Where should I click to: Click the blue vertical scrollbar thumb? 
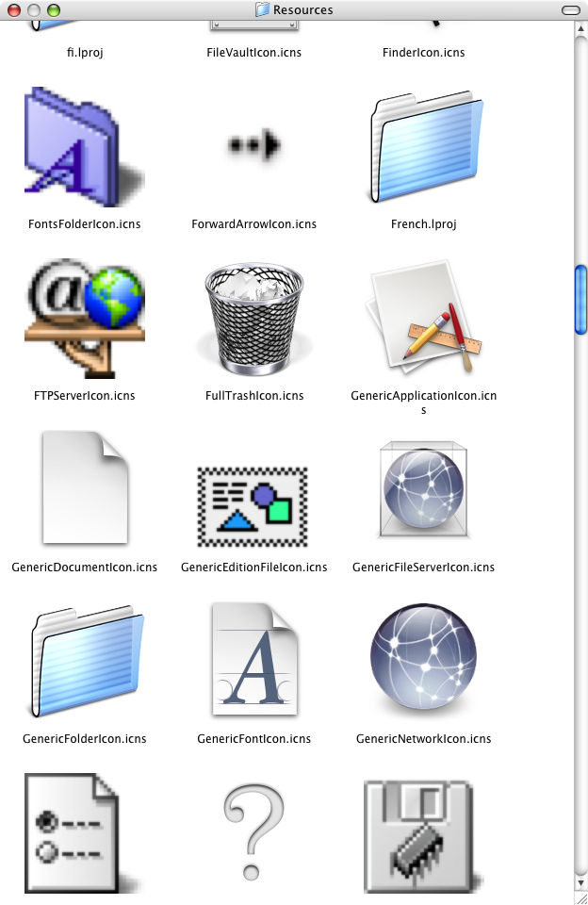pyautogui.click(x=581, y=299)
